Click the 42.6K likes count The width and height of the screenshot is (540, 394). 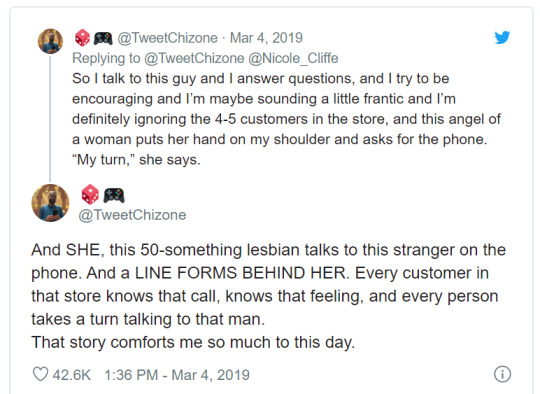[72, 375]
